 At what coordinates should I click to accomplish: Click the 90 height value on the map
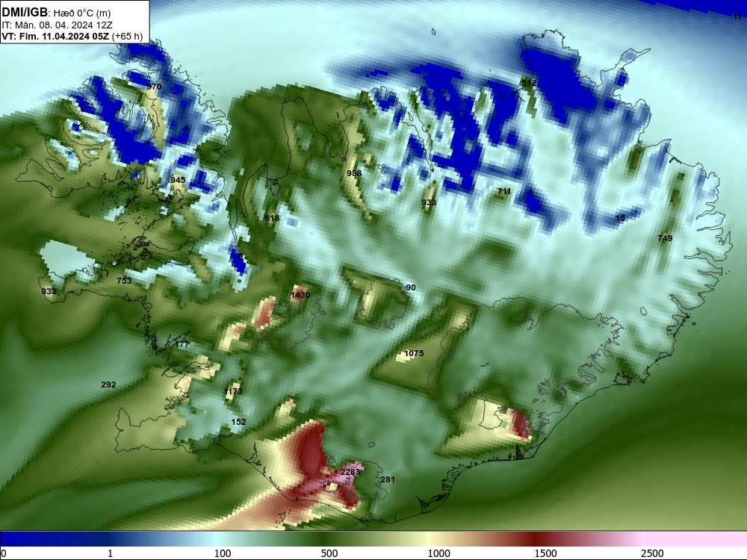[411, 287]
